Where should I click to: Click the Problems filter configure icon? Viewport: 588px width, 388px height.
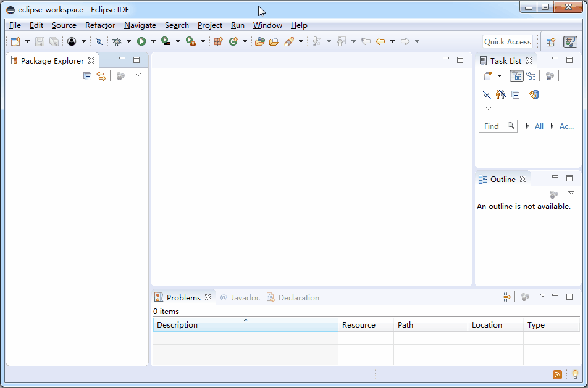(506, 297)
